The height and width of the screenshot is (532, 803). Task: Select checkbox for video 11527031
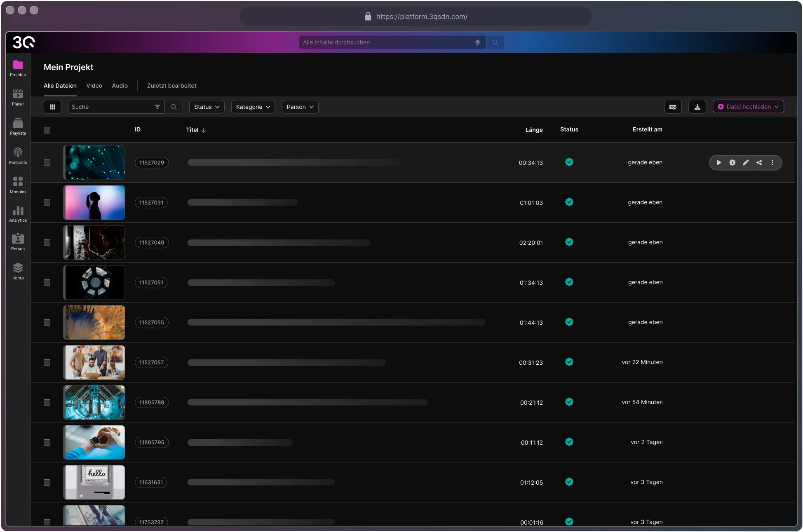[47, 203]
